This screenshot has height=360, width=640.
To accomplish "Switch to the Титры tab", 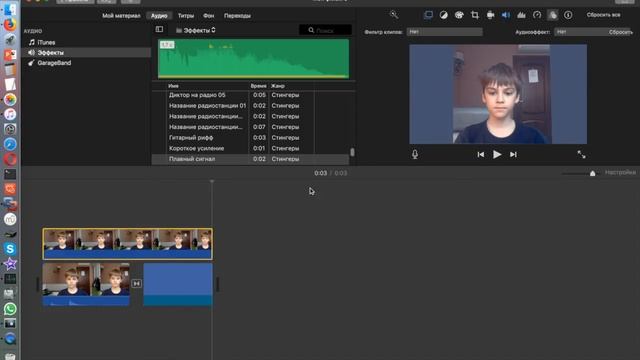I will [186, 16].
